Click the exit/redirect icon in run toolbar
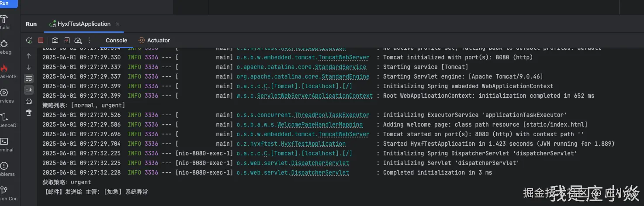 click(66, 40)
